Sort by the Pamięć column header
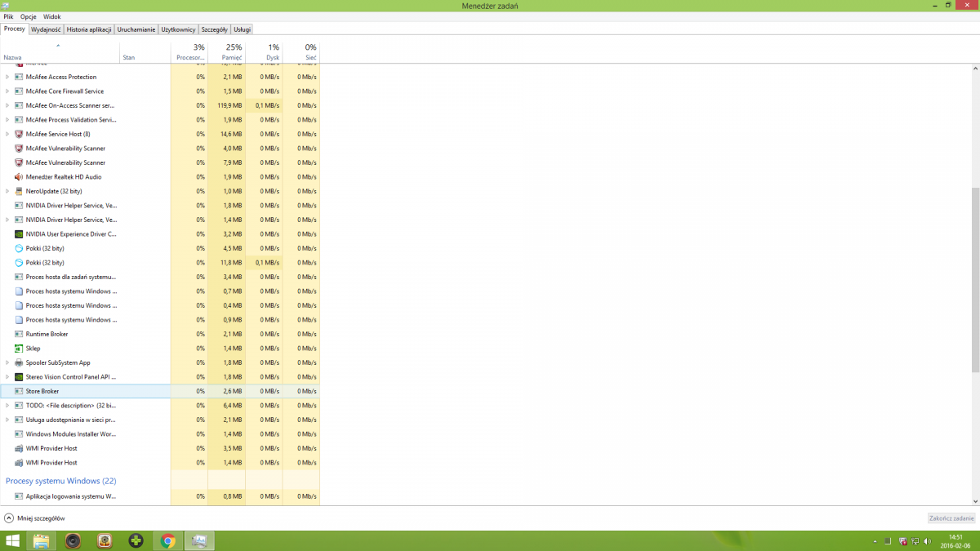This screenshot has width=980, height=551. tap(227, 51)
